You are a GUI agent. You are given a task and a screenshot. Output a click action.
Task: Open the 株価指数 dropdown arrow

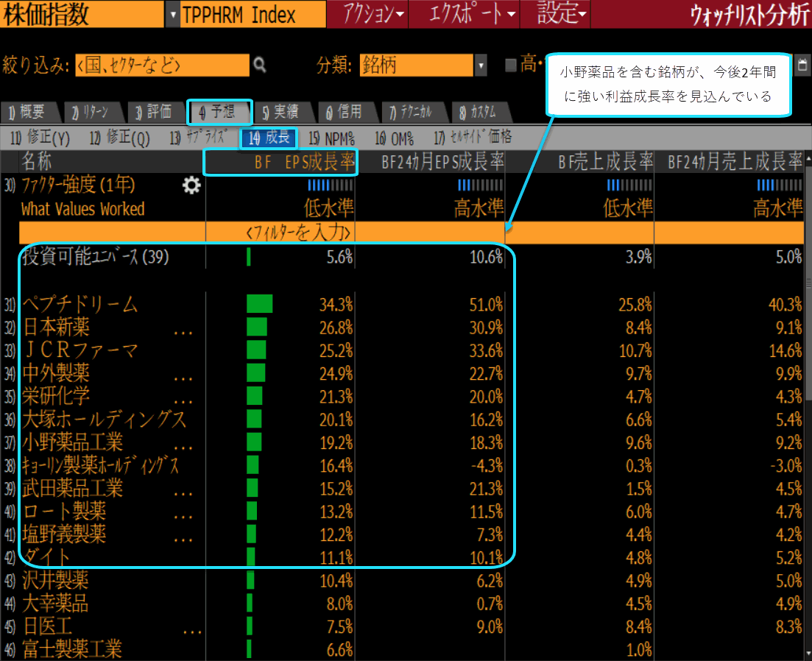(173, 15)
